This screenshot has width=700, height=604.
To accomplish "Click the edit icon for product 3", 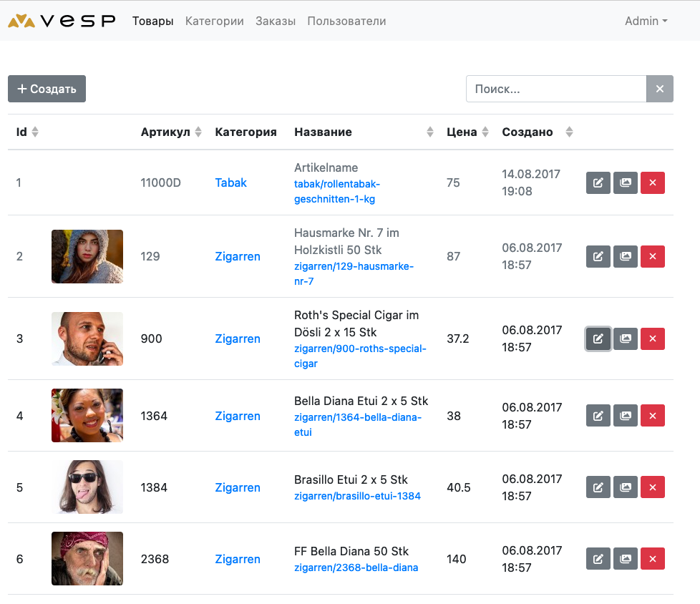I will (598, 338).
